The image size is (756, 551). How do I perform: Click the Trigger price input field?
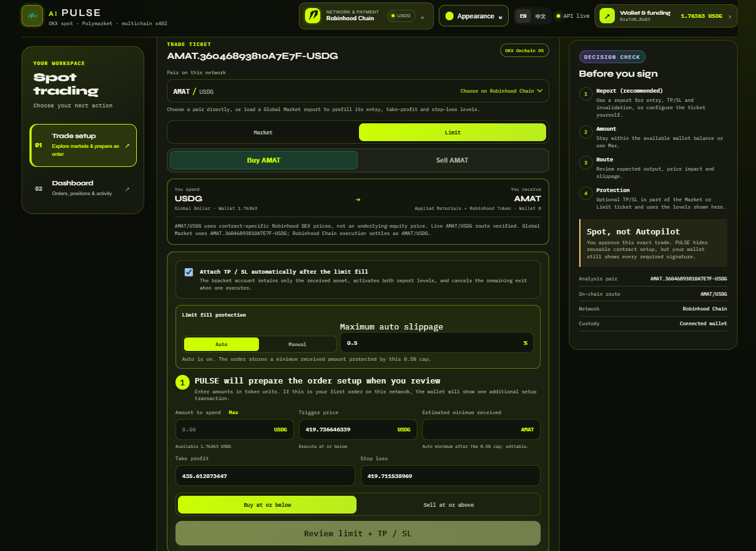358,430
